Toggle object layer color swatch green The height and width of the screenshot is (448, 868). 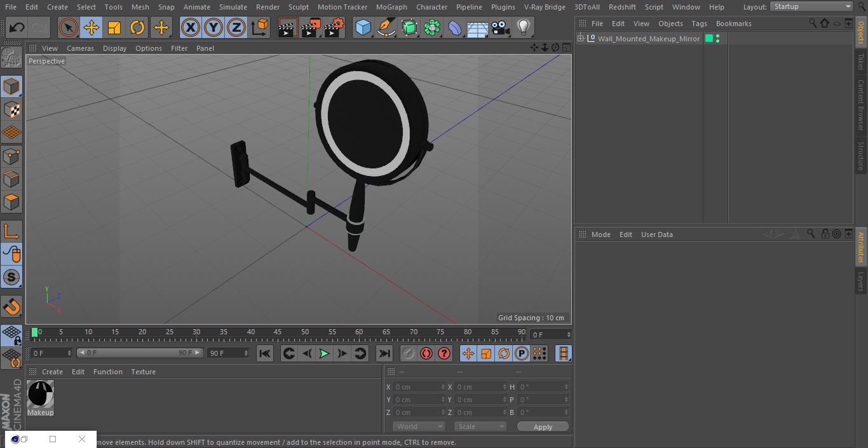[x=709, y=39]
